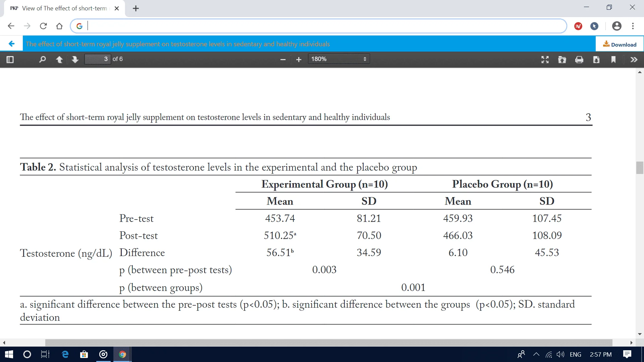Viewport: 644px width, 362px height.
Task: Open the circular recorder app on taskbar
Action: (103, 354)
